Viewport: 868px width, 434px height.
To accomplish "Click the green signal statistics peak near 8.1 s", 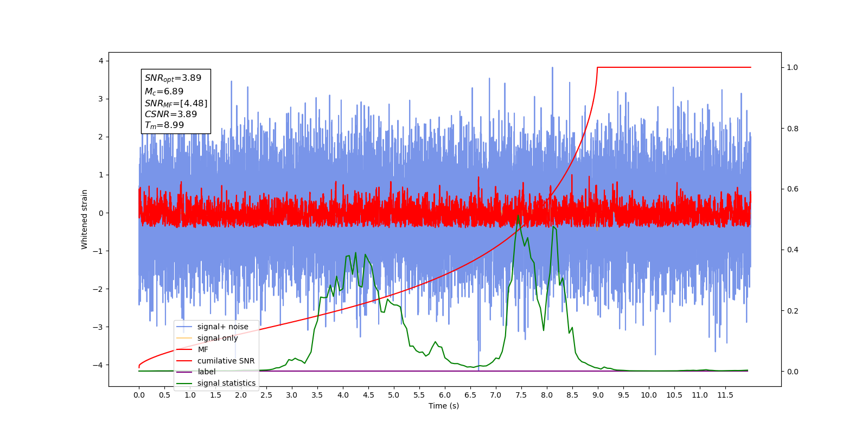I will click(553, 227).
